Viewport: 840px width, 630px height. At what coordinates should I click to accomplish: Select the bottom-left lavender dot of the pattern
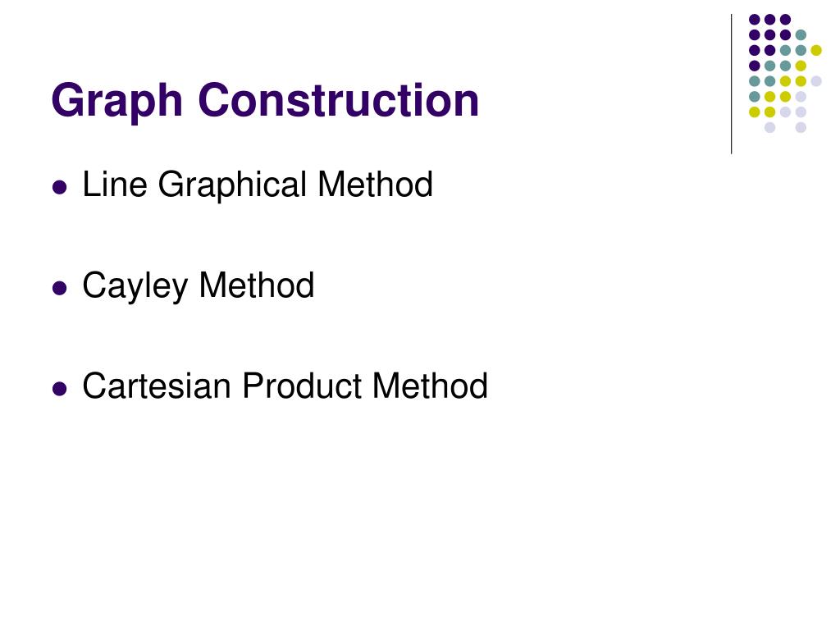(769, 127)
